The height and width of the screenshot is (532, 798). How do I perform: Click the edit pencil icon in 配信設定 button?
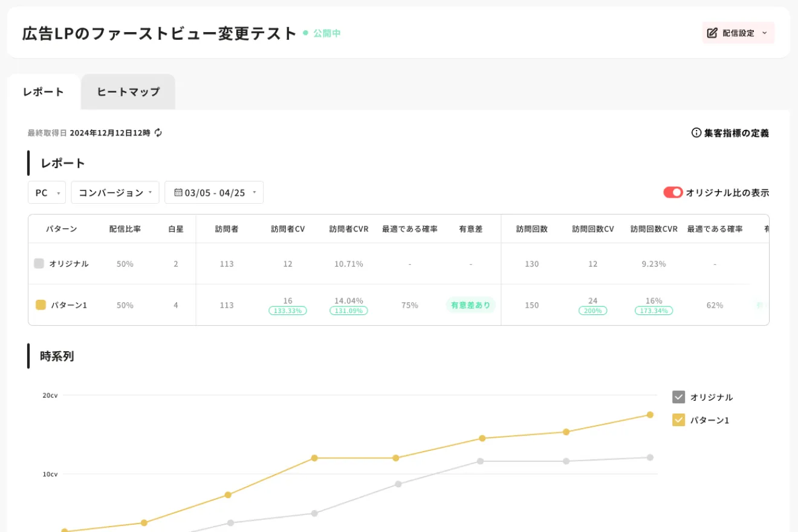click(x=712, y=33)
